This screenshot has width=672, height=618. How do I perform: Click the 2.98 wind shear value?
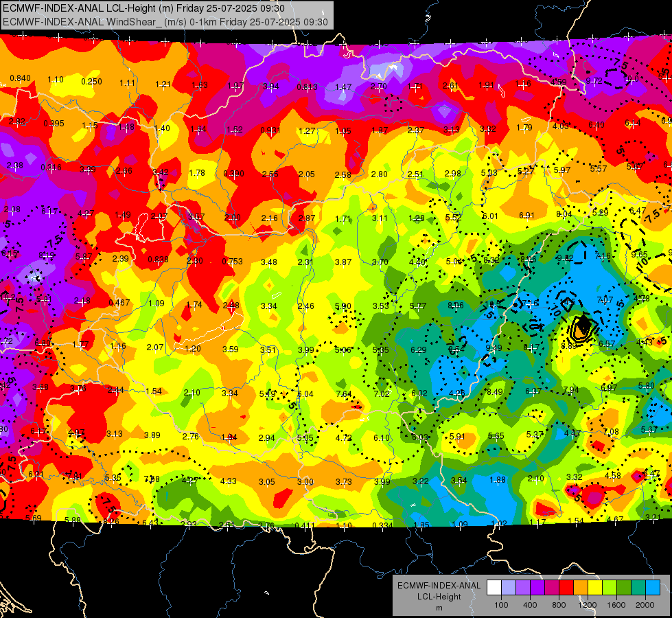[x=452, y=173]
